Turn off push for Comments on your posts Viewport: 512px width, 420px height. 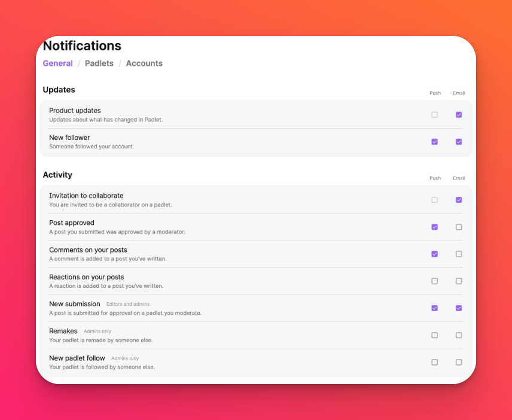pyautogui.click(x=434, y=254)
